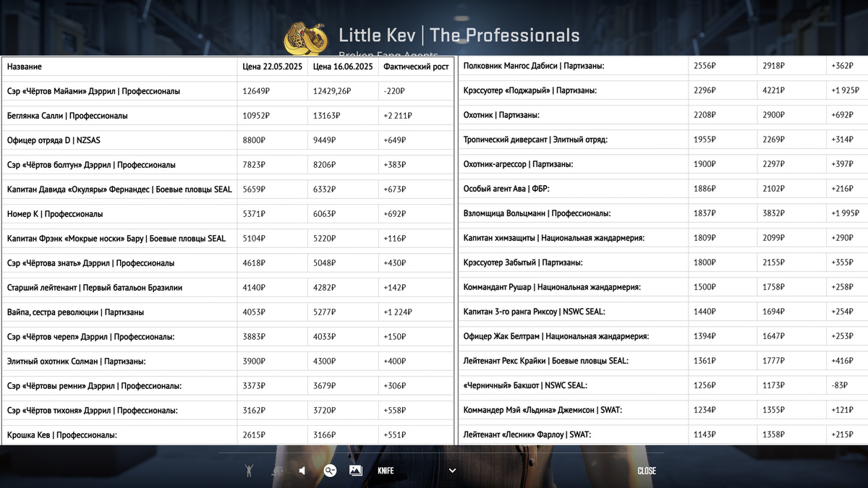
Task: Click the growth value '+2 211₽'
Action: (x=398, y=116)
